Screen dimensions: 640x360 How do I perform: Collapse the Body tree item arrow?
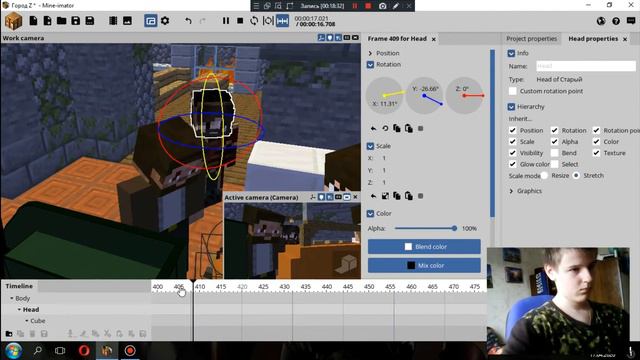(12, 298)
